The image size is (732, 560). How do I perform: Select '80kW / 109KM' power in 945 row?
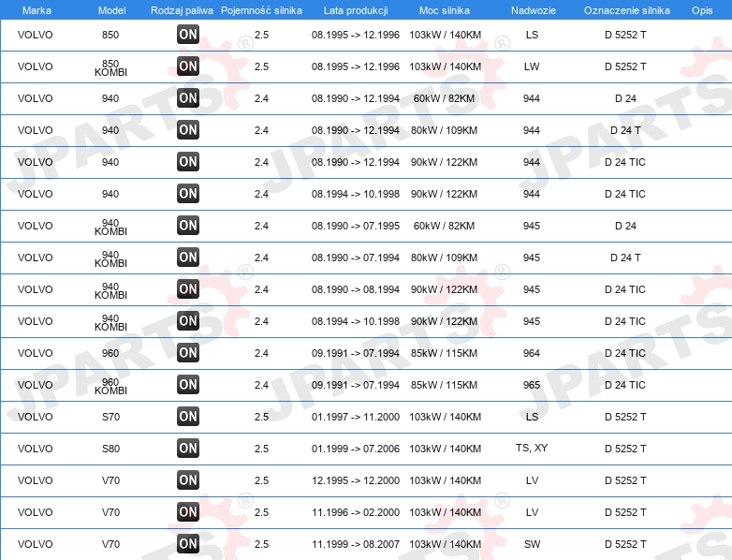(x=444, y=258)
